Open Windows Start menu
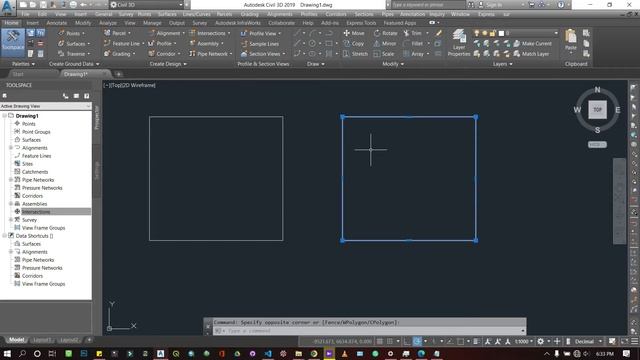This screenshot has width=640, height=360. pyautogui.click(x=7, y=353)
